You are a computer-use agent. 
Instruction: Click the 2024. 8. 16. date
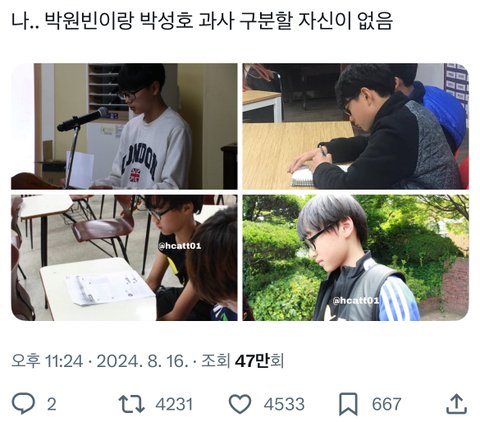coord(142,361)
